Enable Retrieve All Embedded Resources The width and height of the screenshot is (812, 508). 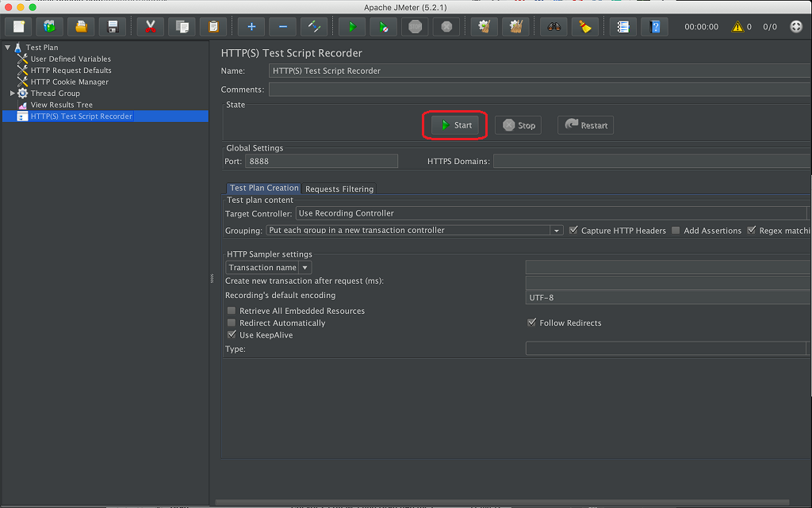tap(232, 311)
